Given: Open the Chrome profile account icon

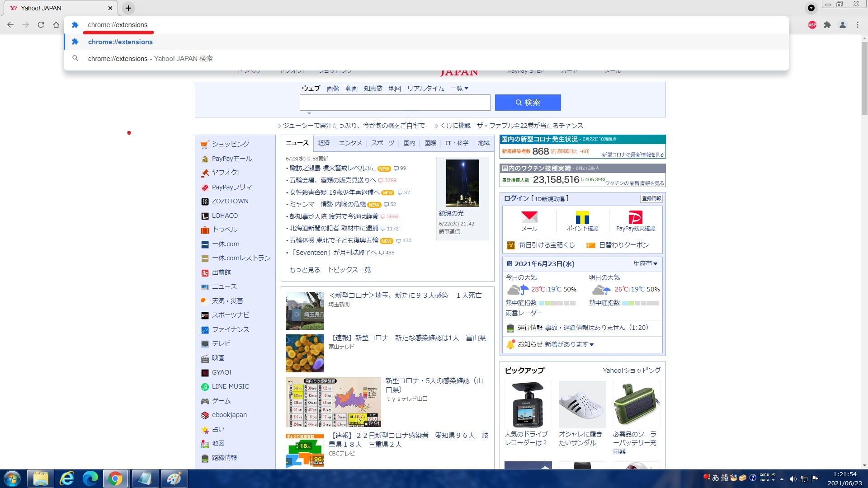Looking at the screenshot, I should click(x=843, y=25).
